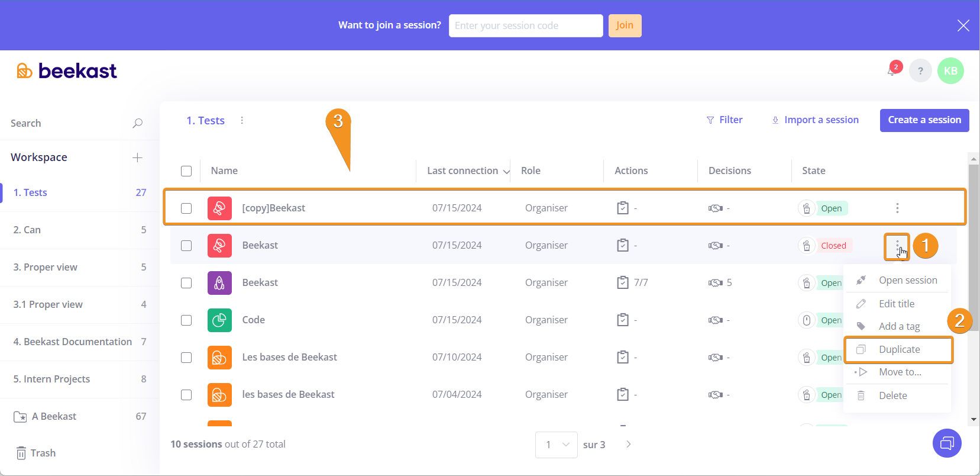Click the decisions handshake icon showing 5
The width and height of the screenshot is (980, 476).
click(x=716, y=282)
